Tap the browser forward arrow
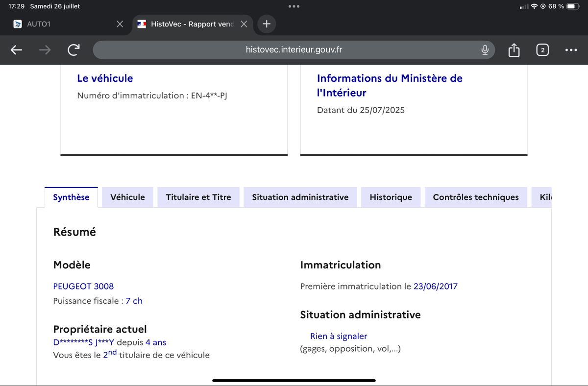 45,50
